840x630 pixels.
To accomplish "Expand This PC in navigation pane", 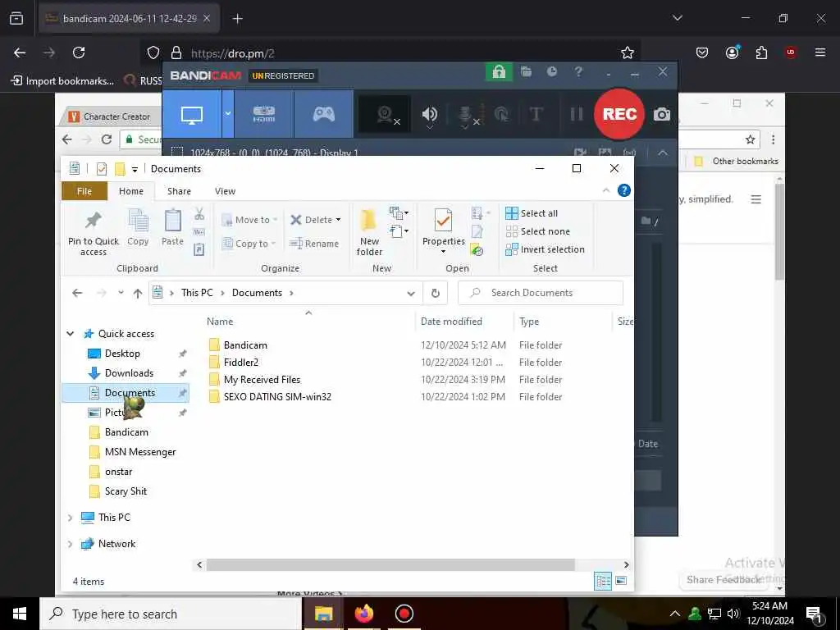I will [x=71, y=518].
